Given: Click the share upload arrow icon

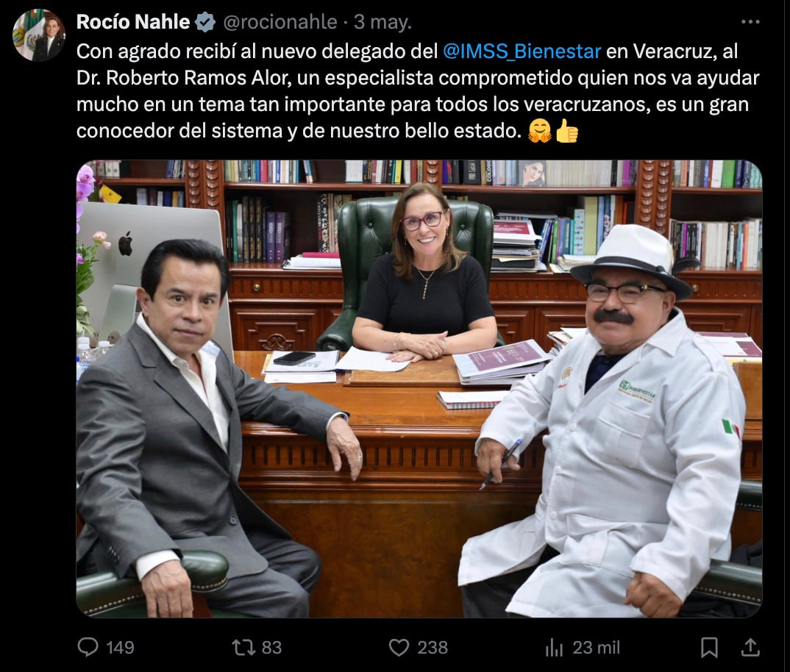Looking at the screenshot, I should (750, 647).
